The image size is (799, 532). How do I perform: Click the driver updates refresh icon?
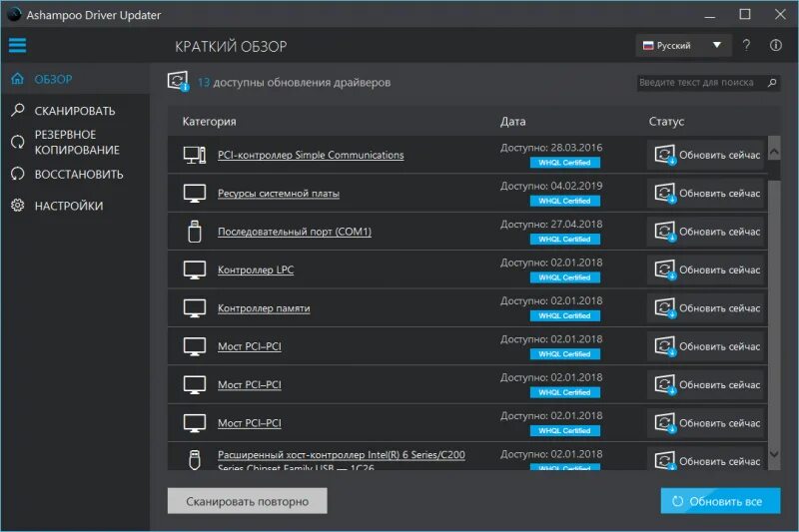pos(178,82)
